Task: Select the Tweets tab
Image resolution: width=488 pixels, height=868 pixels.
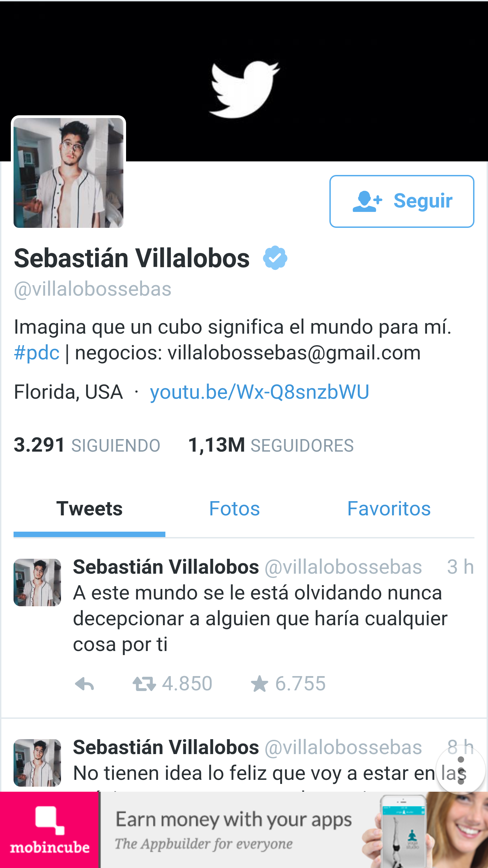Action: click(89, 509)
